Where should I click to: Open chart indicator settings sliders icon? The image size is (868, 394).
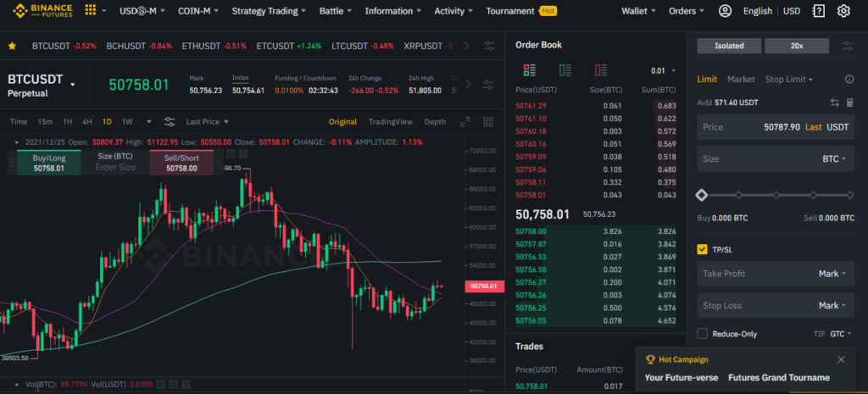pyautogui.click(x=170, y=122)
